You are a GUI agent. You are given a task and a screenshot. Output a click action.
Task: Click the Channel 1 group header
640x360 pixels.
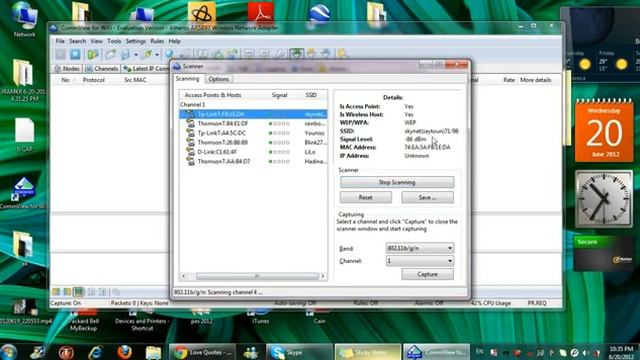193,104
